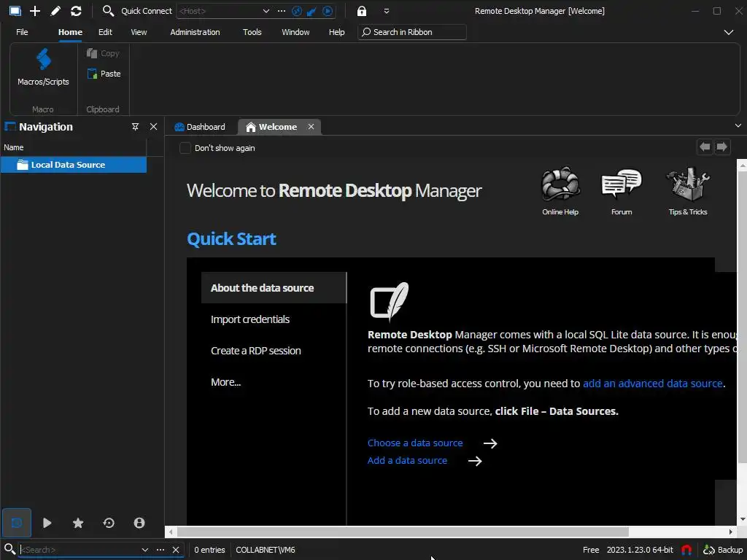The height and width of the screenshot is (560, 747).
Task: Click the Backup cloud status item
Action: [723, 550]
